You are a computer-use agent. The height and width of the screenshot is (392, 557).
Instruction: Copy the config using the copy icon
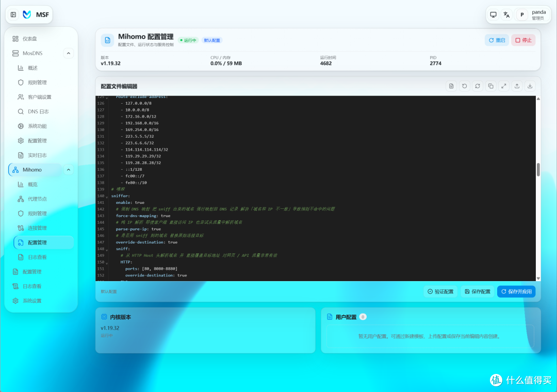point(490,86)
